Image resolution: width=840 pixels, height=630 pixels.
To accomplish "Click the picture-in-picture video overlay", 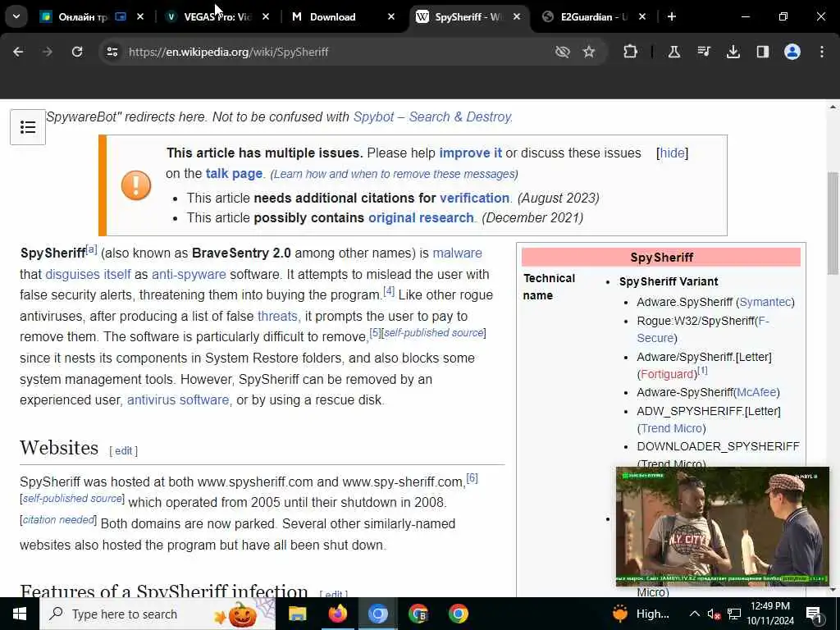I will coord(722,527).
